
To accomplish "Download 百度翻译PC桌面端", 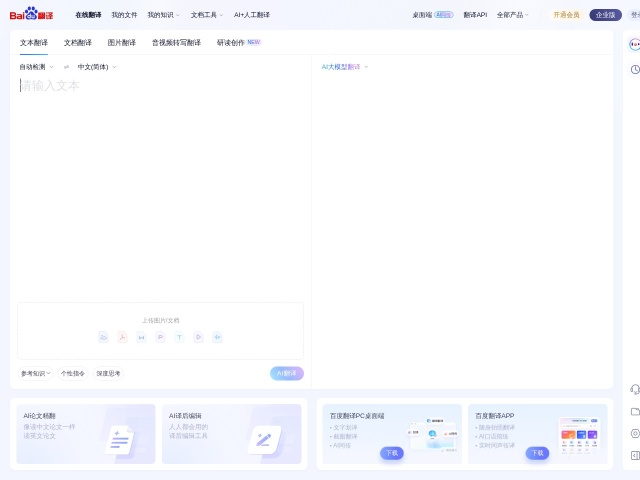I will [x=392, y=453].
